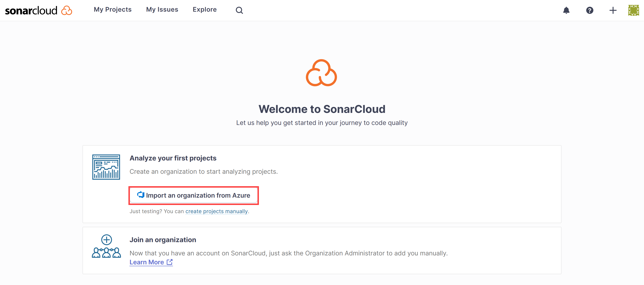The height and width of the screenshot is (285, 644).
Task: Click the notifications bell icon
Action: tap(566, 10)
